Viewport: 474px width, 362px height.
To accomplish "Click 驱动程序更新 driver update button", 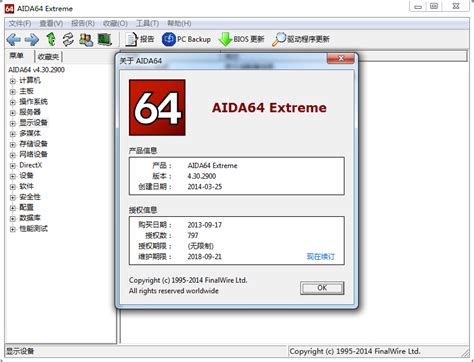I will click(301, 39).
